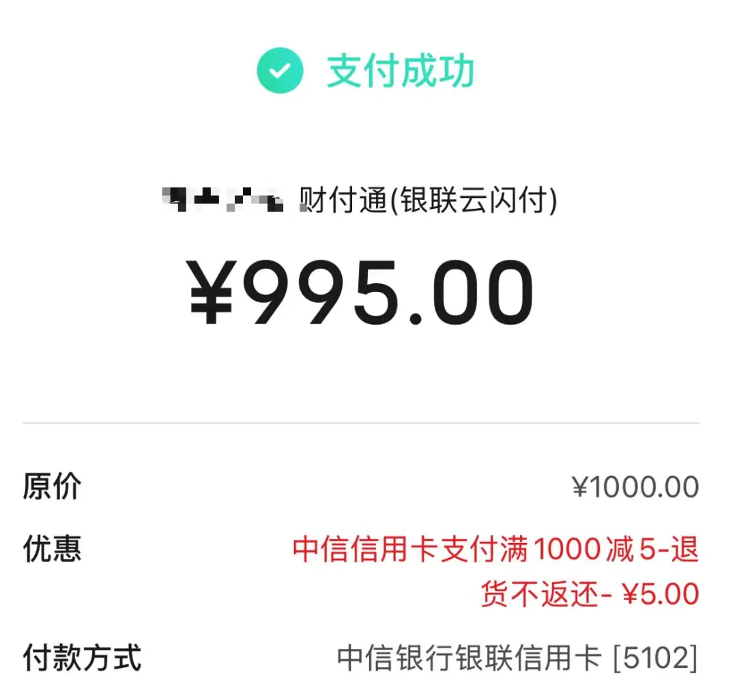
Task: Tap the red ¥5.00 discount amount
Action: [x=661, y=594]
